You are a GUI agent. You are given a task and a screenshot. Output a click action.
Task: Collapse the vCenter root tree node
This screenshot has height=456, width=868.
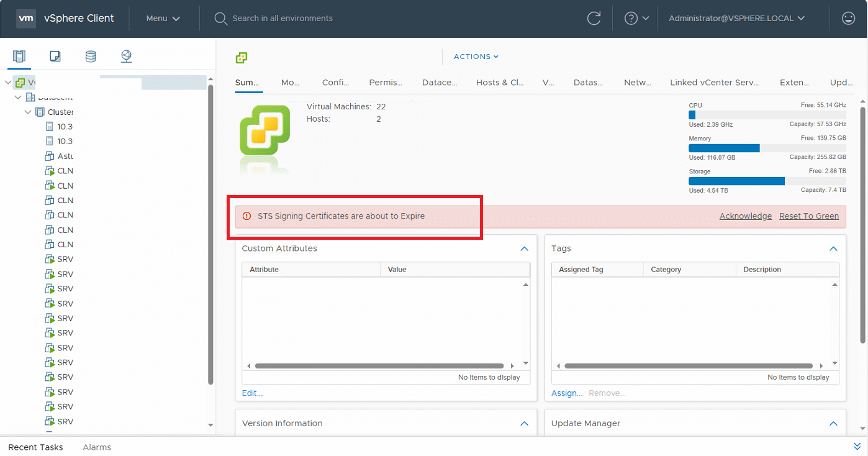tap(8, 83)
